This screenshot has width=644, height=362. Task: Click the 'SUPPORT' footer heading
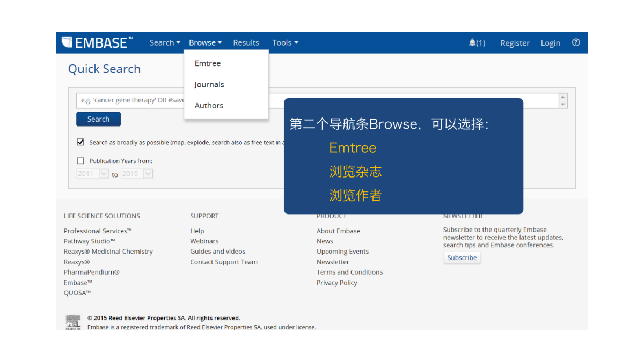pos(204,216)
